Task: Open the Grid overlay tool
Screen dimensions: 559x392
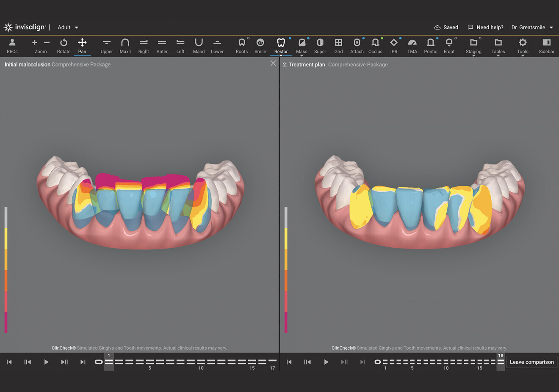Action: pyautogui.click(x=338, y=46)
